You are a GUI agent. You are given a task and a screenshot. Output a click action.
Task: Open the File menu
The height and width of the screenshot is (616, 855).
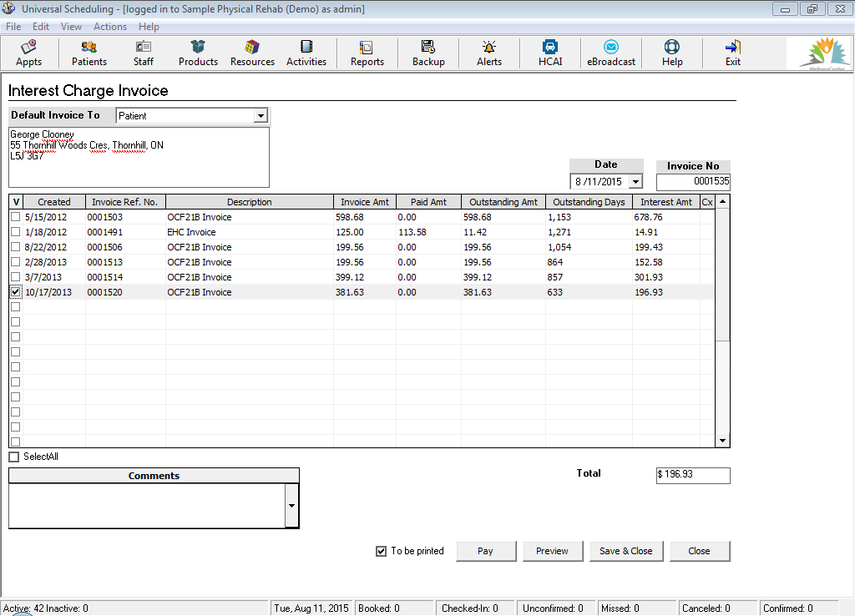tap(13, 27)
